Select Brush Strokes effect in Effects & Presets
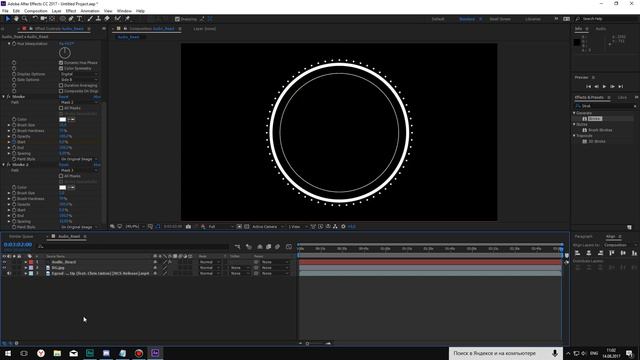Screen dimensions: 640x360 [600, 130]
